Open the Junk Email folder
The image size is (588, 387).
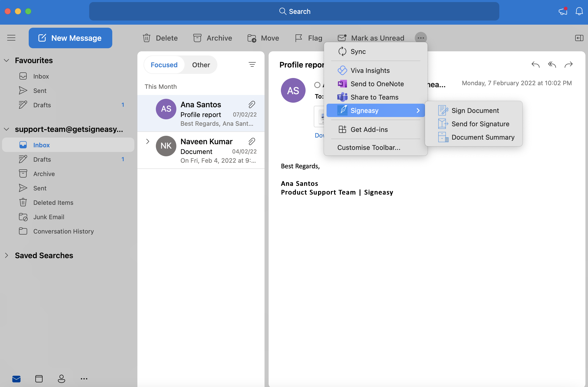point(68,217)
